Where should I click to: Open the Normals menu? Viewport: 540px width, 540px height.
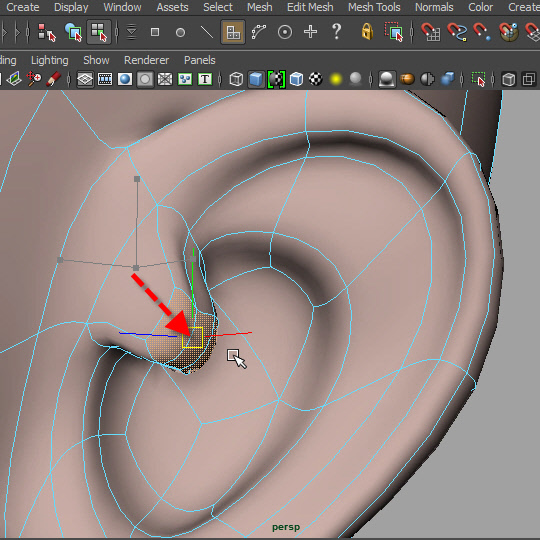click(434, 7)
